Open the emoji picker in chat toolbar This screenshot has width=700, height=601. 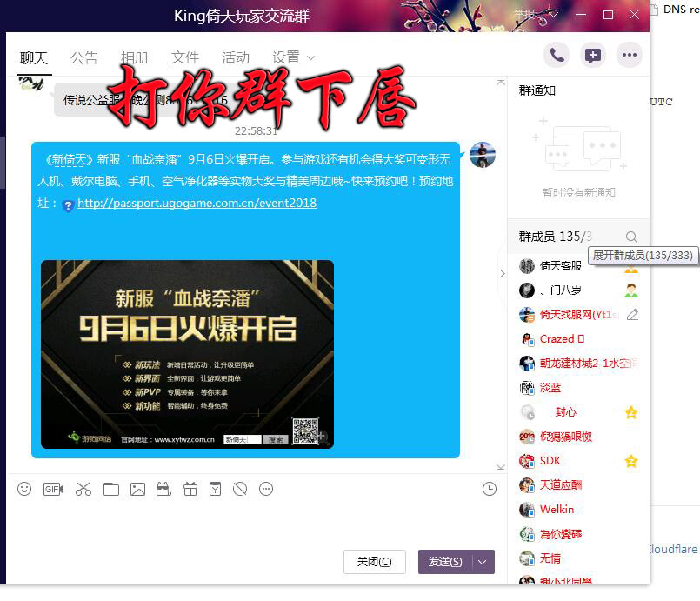point(24,489)
